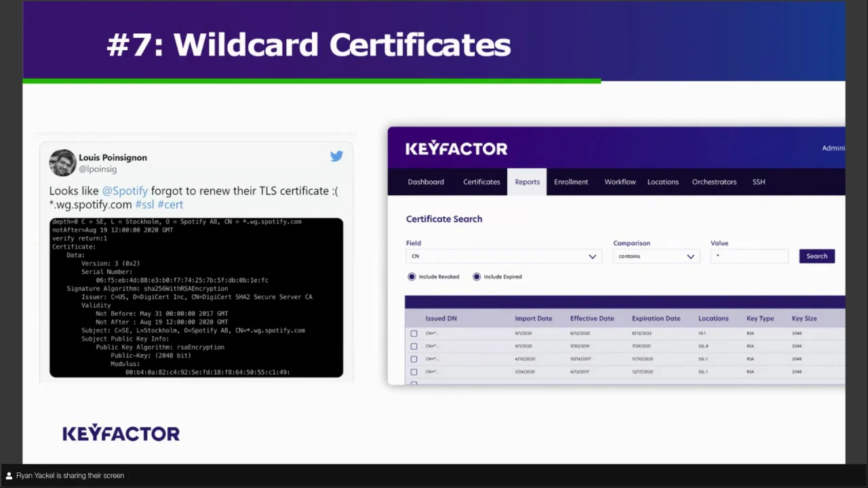The height and width of the screenshot is (488, 868).
Task: Click the slide title #7: Wildcard Certificates
Action: click(309, 45)
